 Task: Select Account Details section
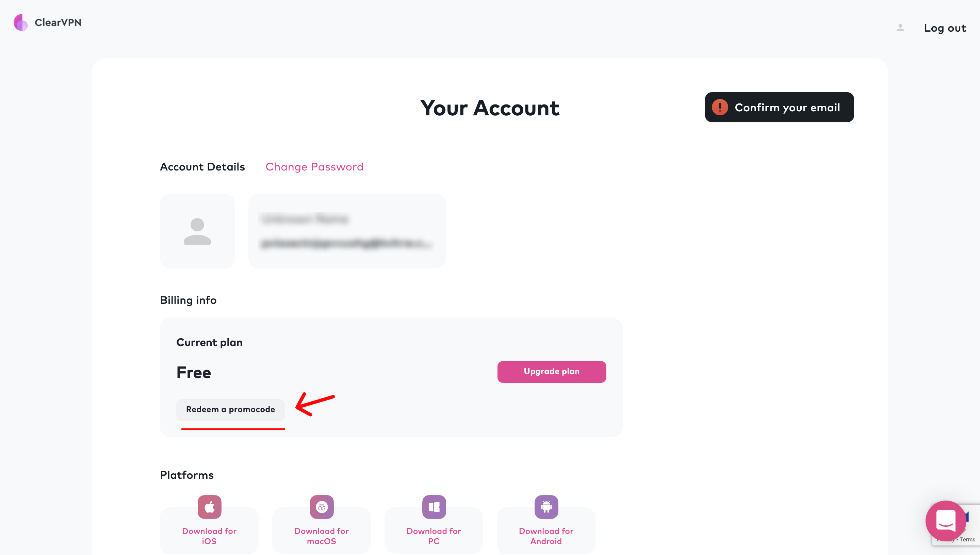pyautogui.click(x=202, y=167)
